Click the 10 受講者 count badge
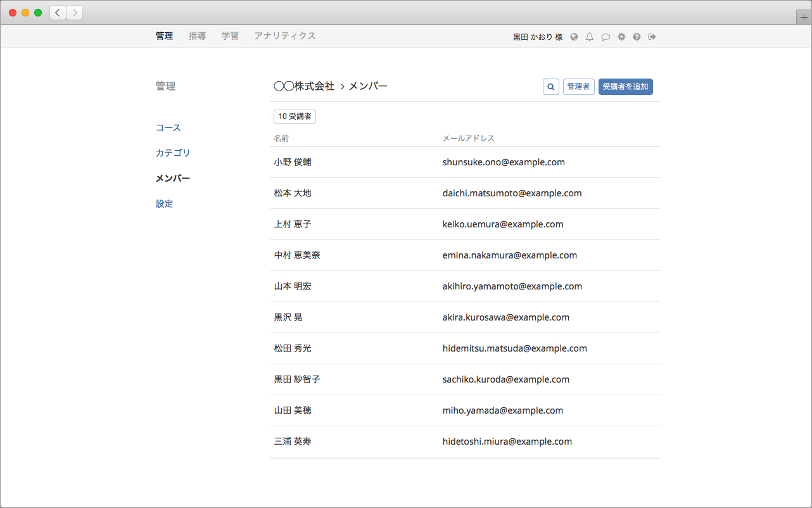The image size is (812, 508). click(x=295, y=117)
